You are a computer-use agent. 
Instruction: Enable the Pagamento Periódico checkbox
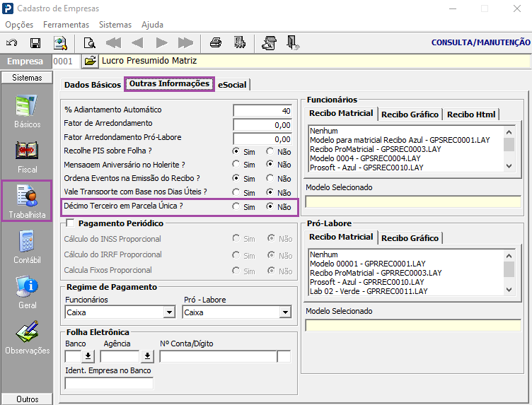point(69,223)
